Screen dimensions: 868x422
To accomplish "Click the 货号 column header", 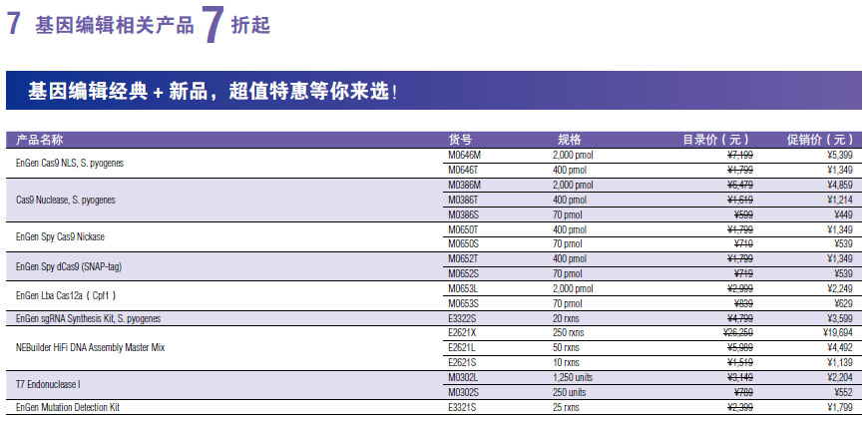I will pyautogui.click(x=460, y=140).
